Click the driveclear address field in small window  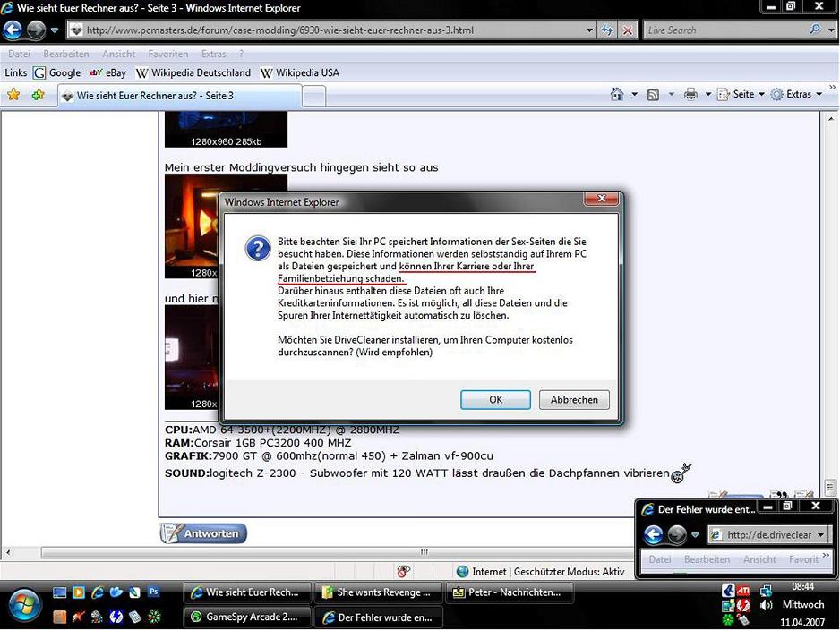(767, 535)
